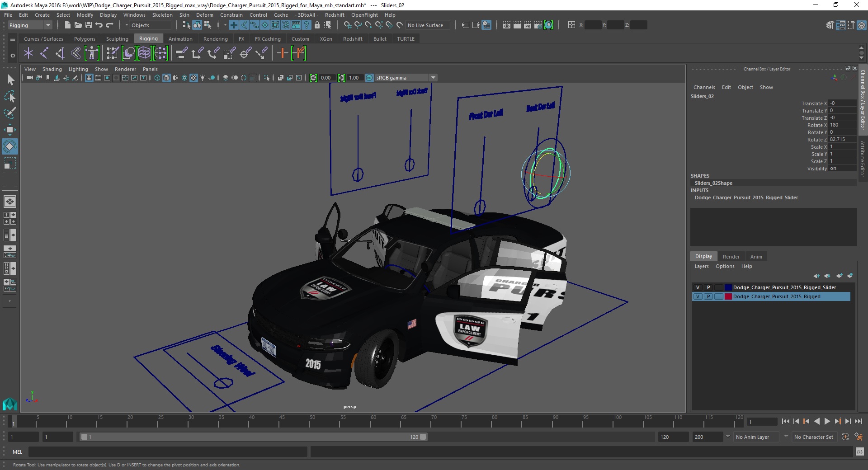Save the current scene from toolbar
The image size is (868, 470).
click(x=89, y=25)
